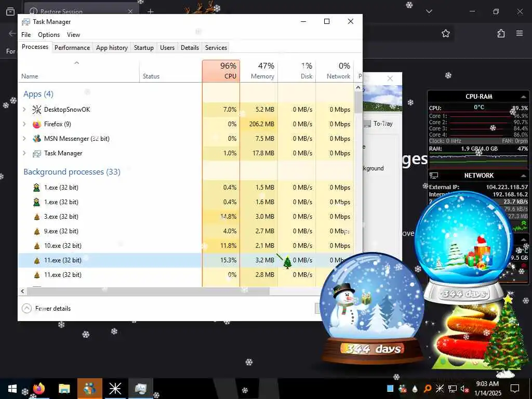The image size is (532, 399).
Task: Click the muted volume tray icon
Action: 464,389
